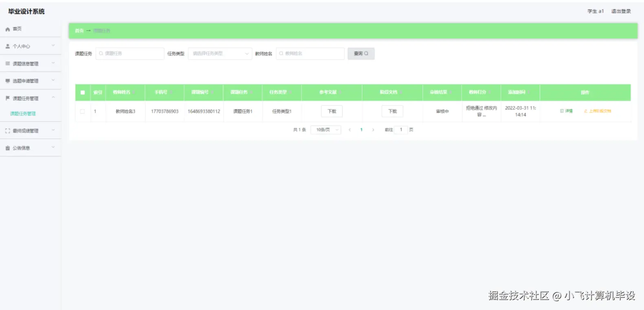Click the icon beside 选题申请管理
Image resolution: width=644 pixels, height=310 pixels.
pyautogui.click(x=7, y=81)
